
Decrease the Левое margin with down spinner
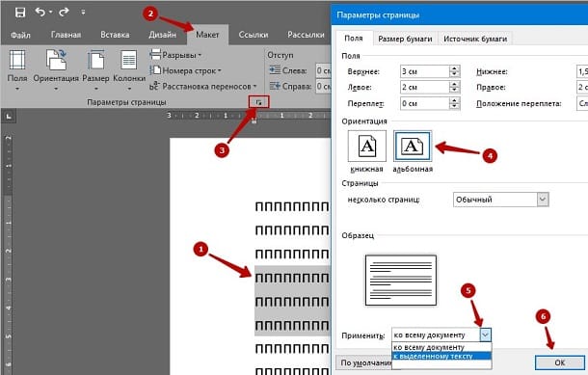[x=455, y=91]
